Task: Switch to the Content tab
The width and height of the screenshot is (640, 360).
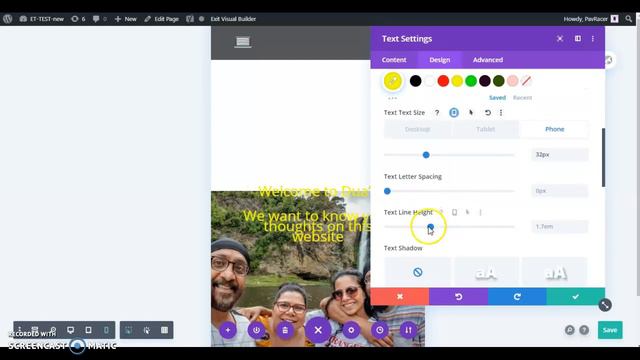Action: pyautogui.click(x=394, y=60)
